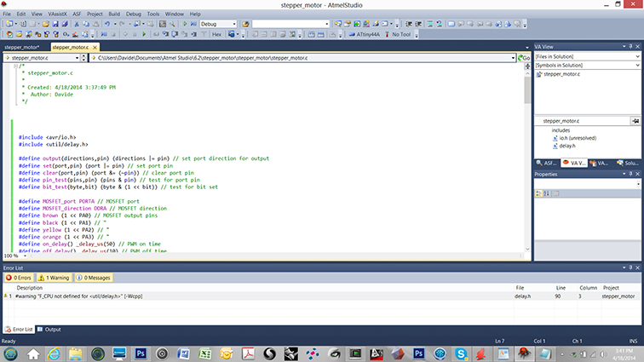Toggle the 1 Warning filter
The width and height of the screenshot is (644, 362).
[54, 278]
